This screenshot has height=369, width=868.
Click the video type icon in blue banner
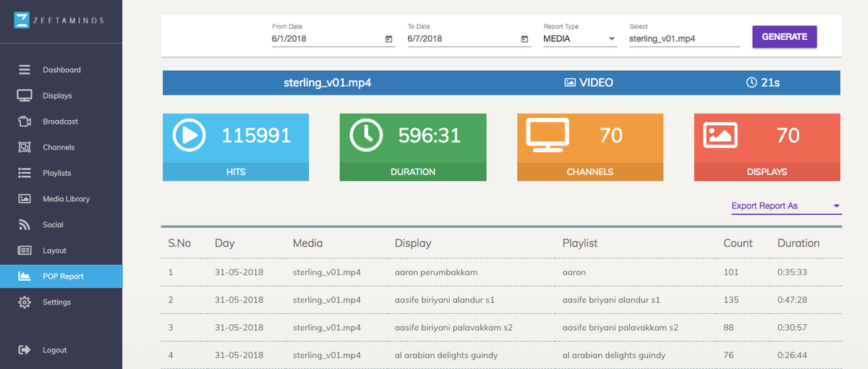click(570, 82)
